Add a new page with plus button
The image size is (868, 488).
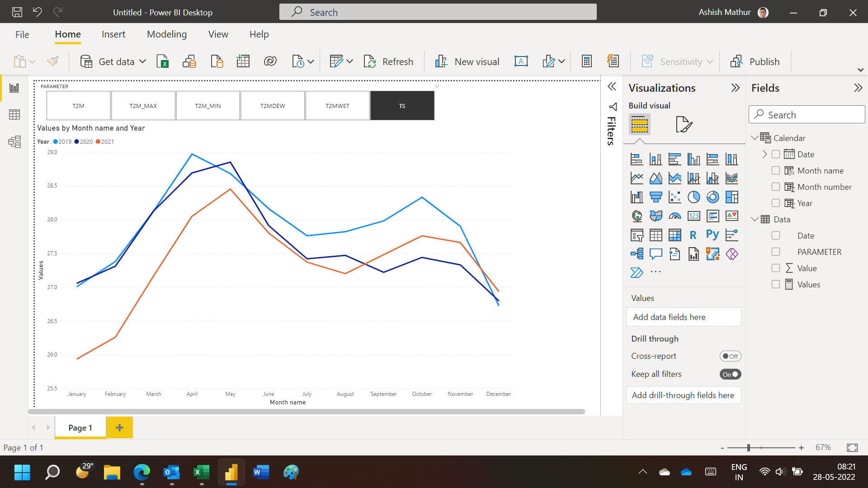tap(119, 427)
